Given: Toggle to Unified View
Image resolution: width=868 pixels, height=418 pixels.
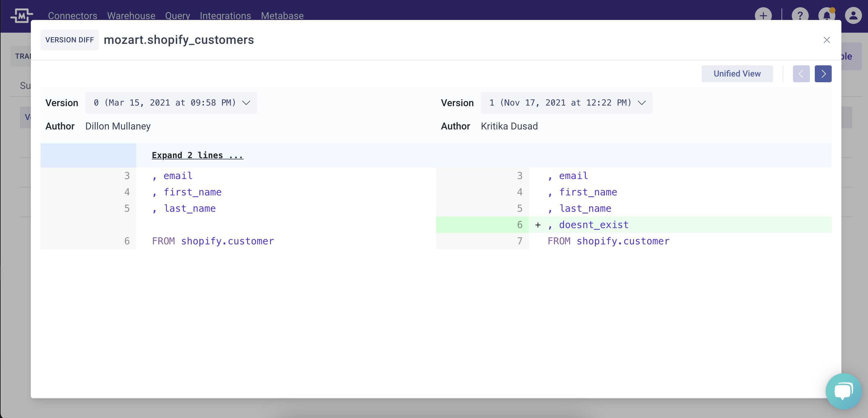Looking at the screenshot, I should tap(737, 74).
